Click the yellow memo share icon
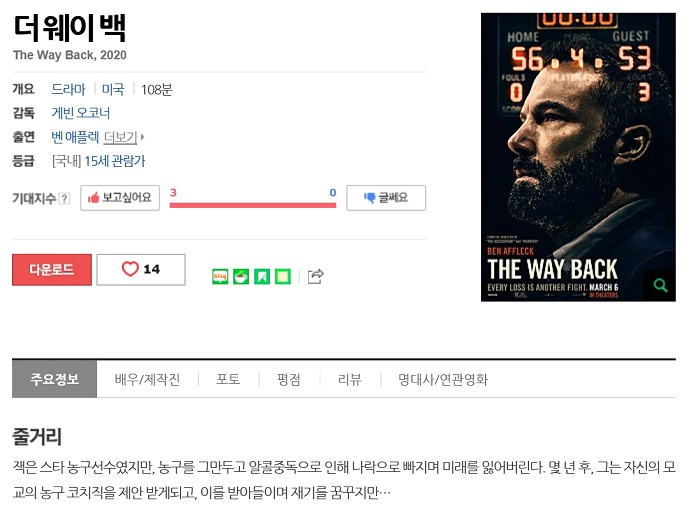The image size is (700, 526). point(283,277)
